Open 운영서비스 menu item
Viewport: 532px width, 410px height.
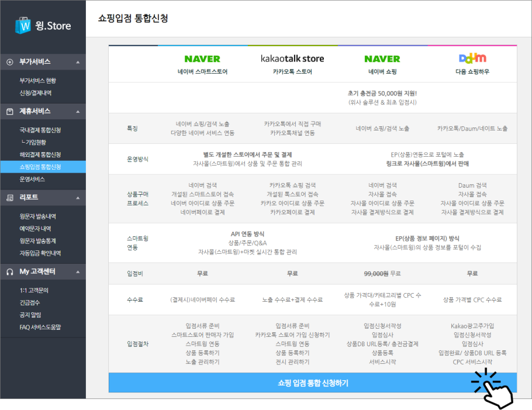coord(32,179)
